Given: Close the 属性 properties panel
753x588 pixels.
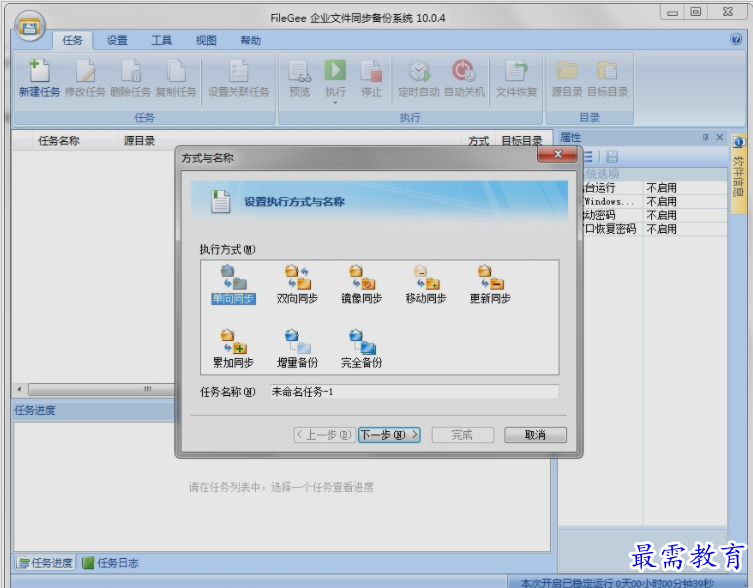Looking at the screenshot, I should (x=719, y=137).
